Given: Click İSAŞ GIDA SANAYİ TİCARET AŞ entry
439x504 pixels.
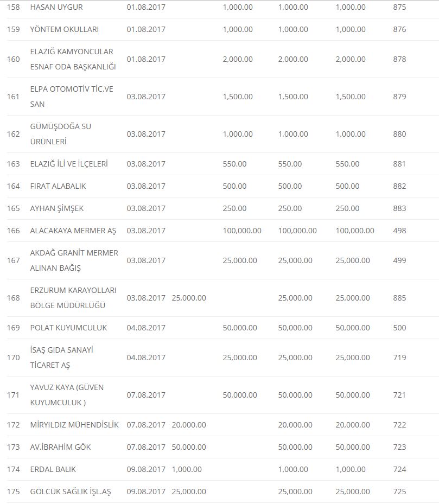Looking at the screenshot, I should point(61,358).
